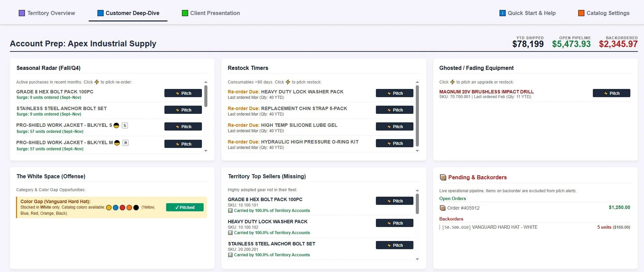Select the blue hard hat color swatch
The width and height of the screenshot is (644, 272).
pos(116,208)
